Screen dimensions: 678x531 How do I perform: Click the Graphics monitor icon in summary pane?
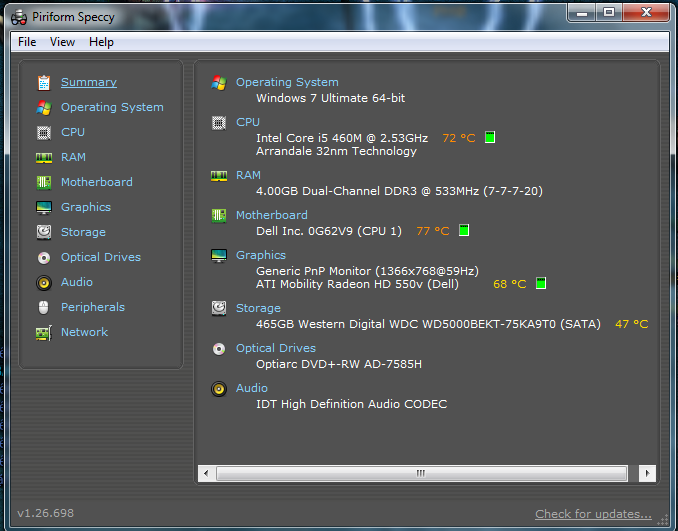pos(219,256)
